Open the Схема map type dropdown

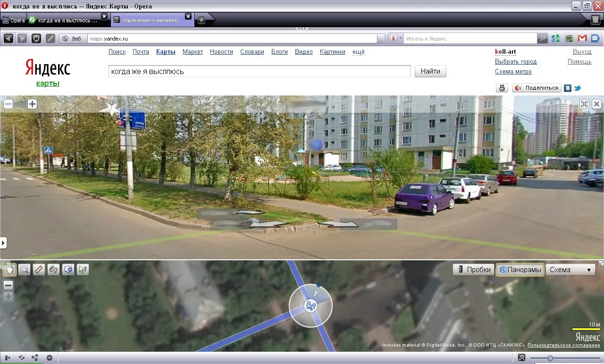point(570,270)
